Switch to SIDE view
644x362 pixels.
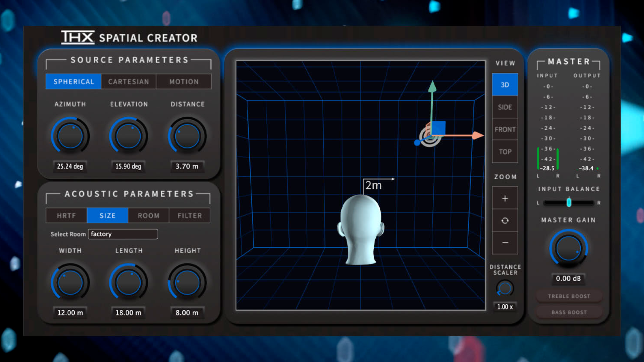[504, 107]
